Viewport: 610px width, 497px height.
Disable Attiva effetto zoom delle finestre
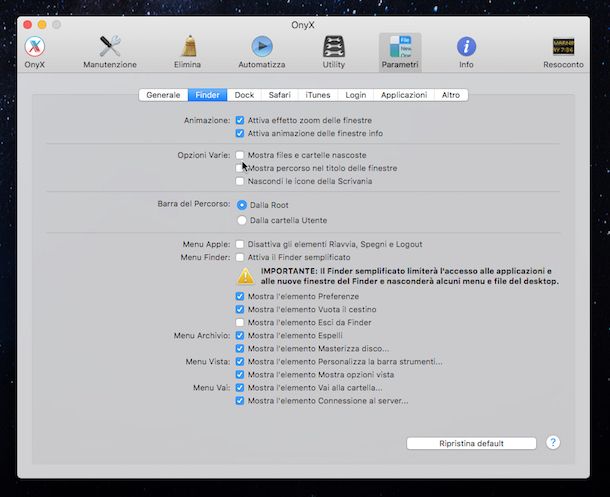(240, 121)
